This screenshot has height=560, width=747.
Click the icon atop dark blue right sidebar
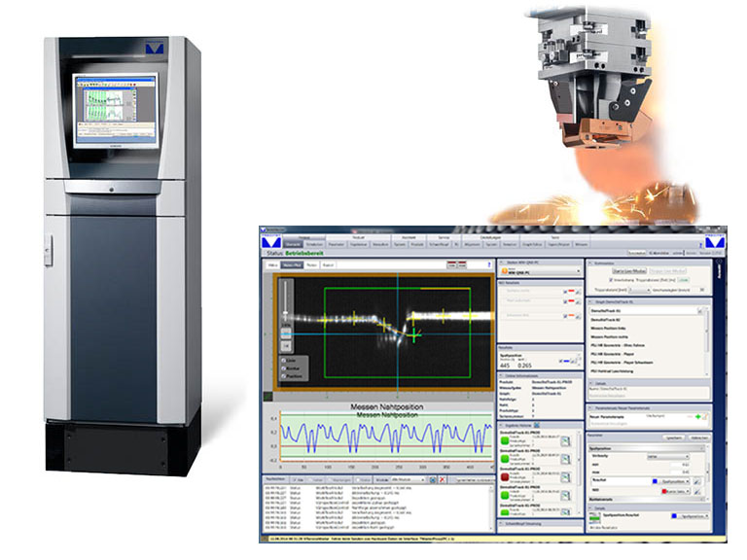pos(720,261)
